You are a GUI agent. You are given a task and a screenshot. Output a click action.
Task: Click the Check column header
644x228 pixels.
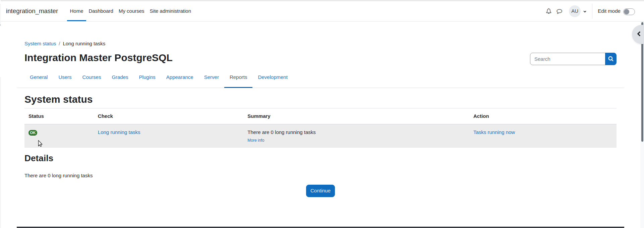105,116
